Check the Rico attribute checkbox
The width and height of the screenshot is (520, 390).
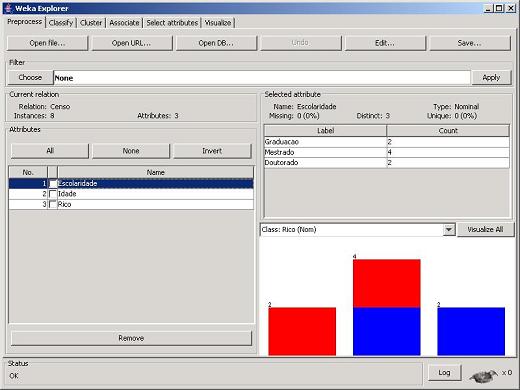click(53, 204)
